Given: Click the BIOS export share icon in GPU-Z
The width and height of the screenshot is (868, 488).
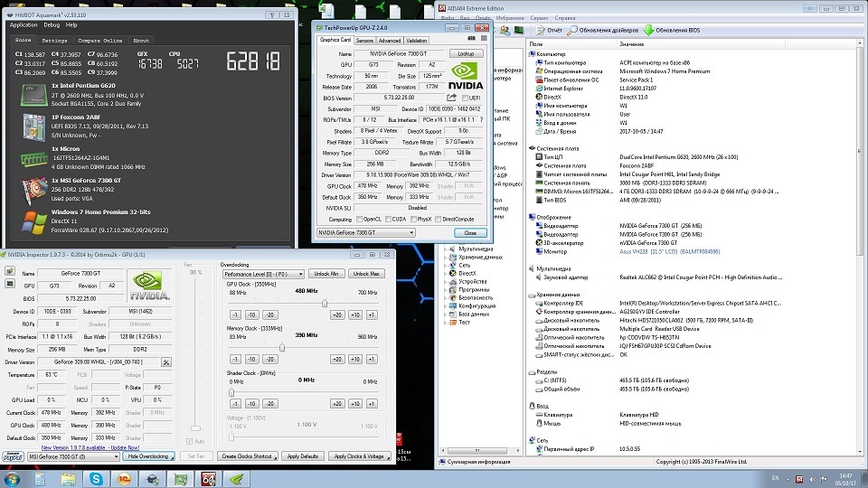Looking at the screenshot, I should click(452, 98).
